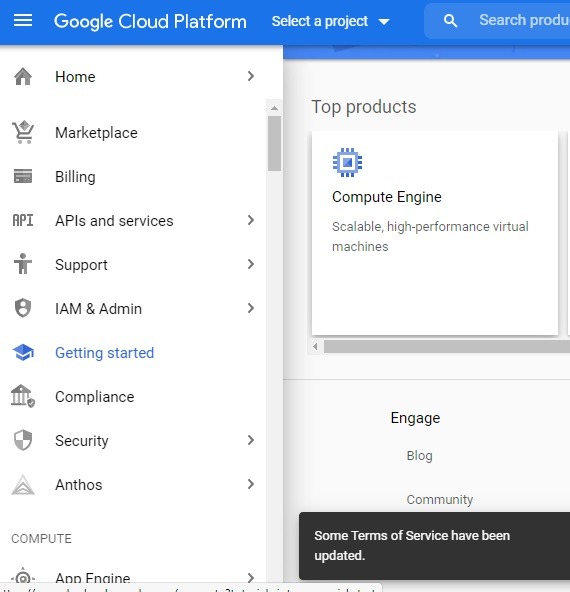The image size is (570, 592).
Task: Open Getting started in the sidebar
Action: coord(133,353)
